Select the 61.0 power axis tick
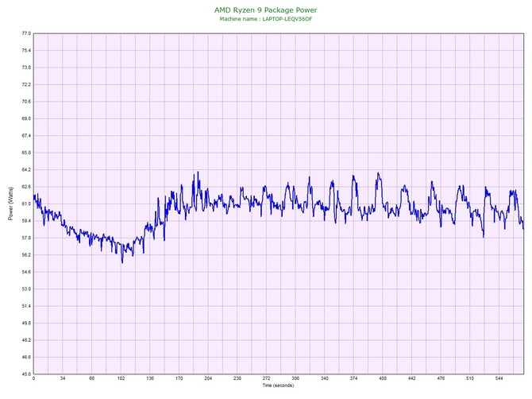This screenshot has width=532, height=399. click(x=26, y=203)
